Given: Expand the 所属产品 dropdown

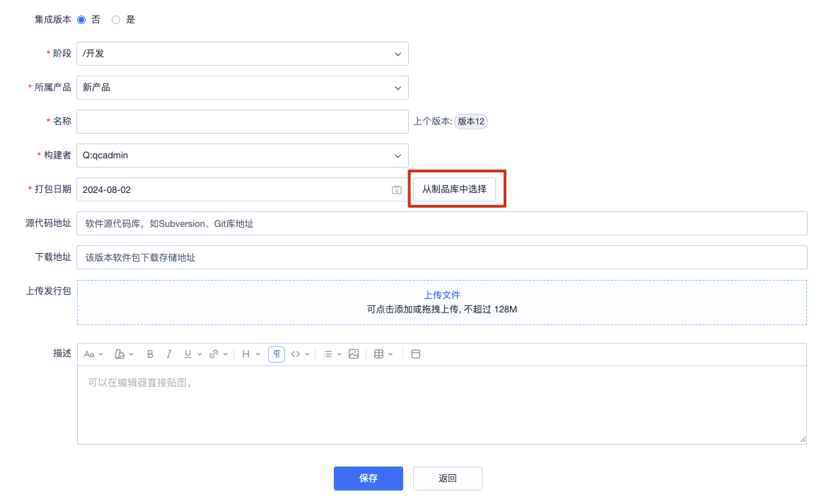Looking at the screenshot, I should click(243, 88).
